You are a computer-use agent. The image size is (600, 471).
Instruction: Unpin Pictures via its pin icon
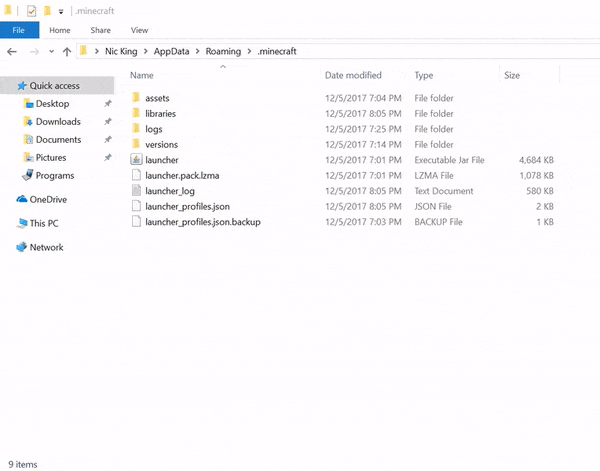pyautogui.click(x=108, y=157)
